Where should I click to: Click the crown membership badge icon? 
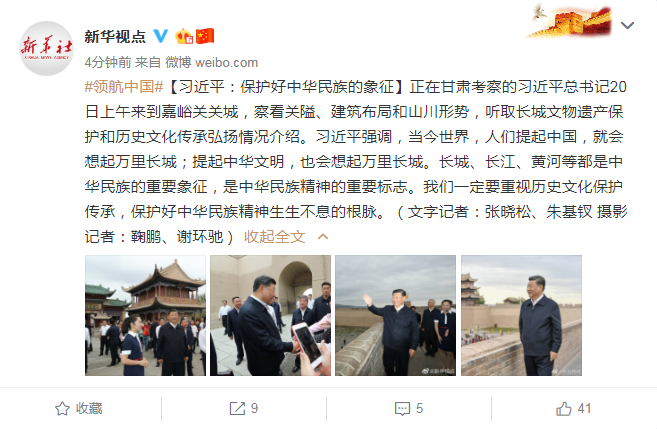184,36
